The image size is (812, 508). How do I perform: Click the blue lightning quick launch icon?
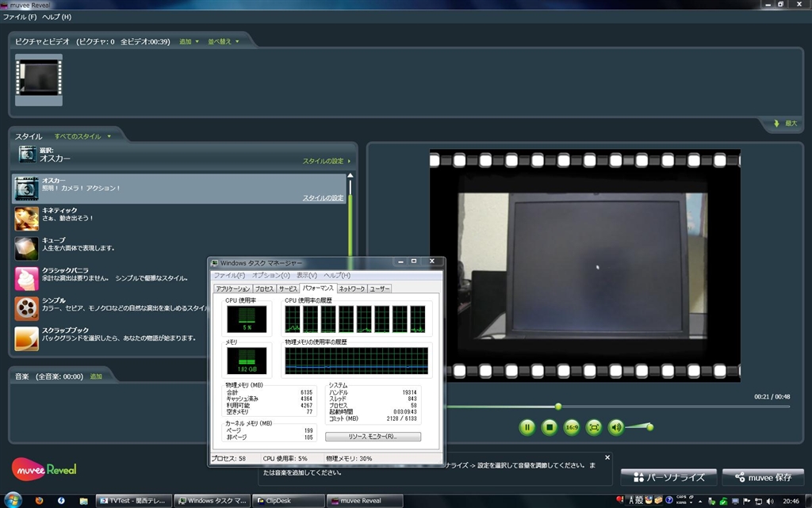click(x=61, y=501)
